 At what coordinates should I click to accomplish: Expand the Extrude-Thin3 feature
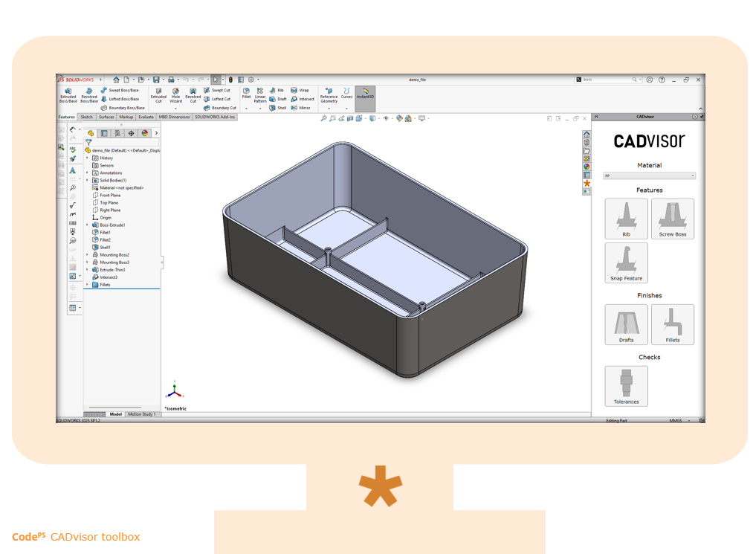(87, 270)
